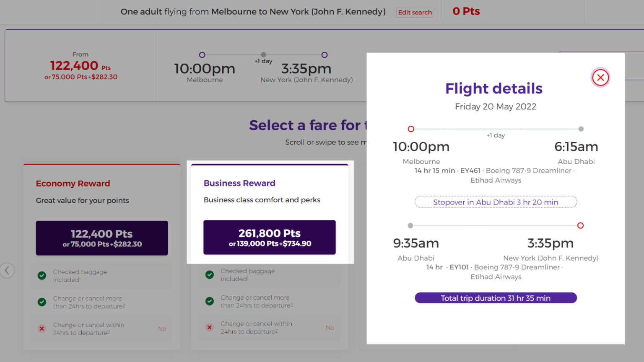The height and width of the screenshot is (362, 644).
Task: Click the New York arrival circle on flight details timeline
Action: tap(581, 225)
